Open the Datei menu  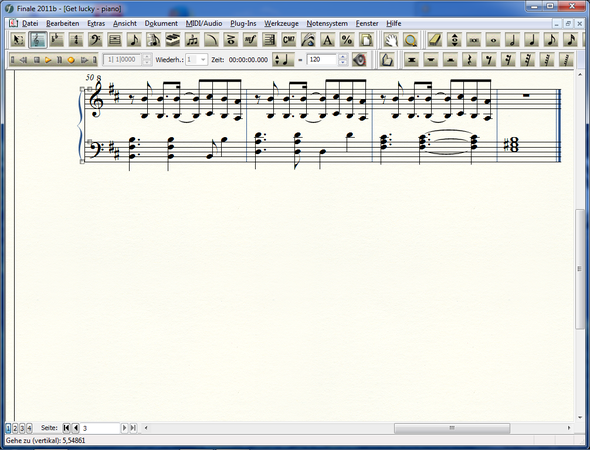coord(30,23)
